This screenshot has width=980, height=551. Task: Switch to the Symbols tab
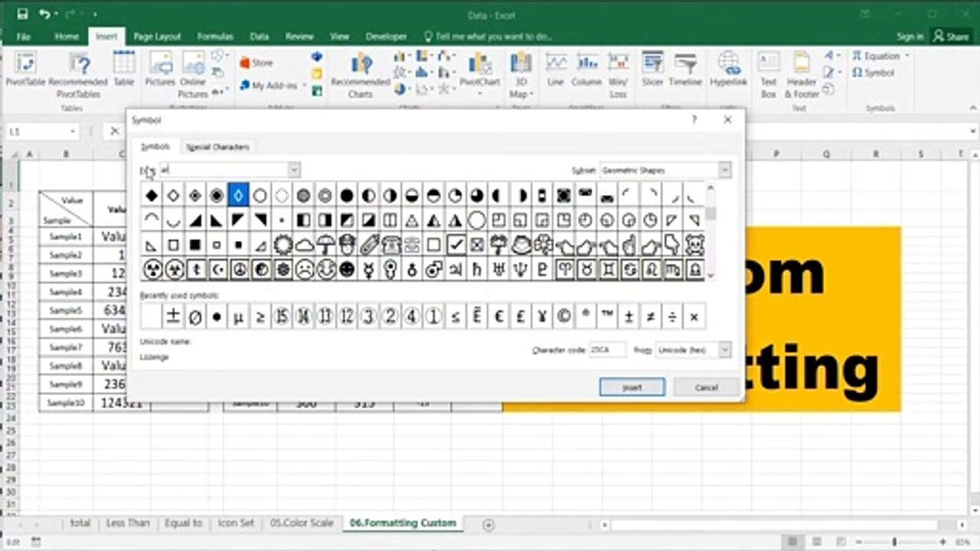[x=155, y=146]
